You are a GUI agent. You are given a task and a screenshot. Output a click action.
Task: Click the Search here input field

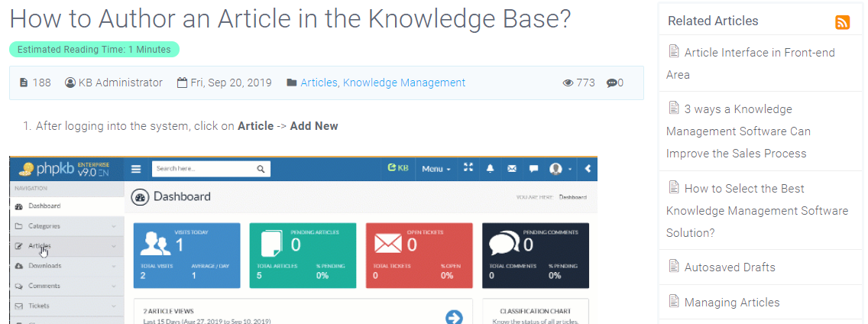tap(202, 169)
